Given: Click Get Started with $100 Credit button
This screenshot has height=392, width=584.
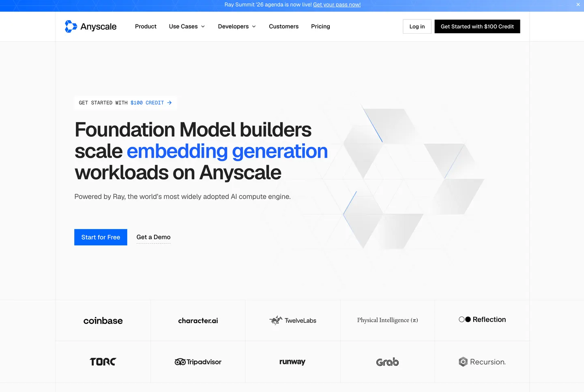Looking at the screenshot, I should pyautogui.click(x=477, y=26).
